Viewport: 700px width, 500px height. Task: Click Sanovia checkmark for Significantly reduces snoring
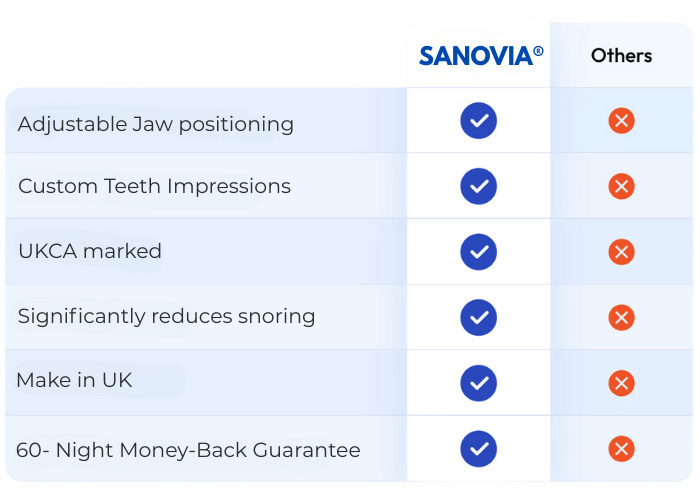(x=479, y=317)
